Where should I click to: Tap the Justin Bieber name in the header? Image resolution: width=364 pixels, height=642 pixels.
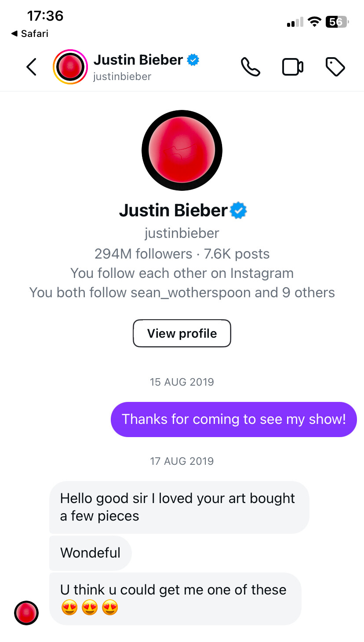(x=138, y=60)
